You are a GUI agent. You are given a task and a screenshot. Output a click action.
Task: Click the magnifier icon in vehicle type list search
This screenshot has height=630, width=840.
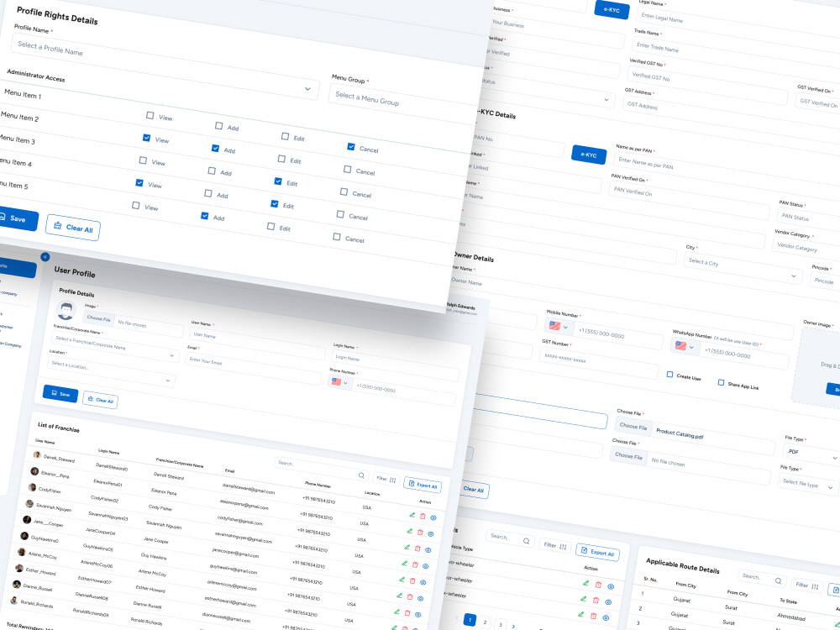point(527,541)
